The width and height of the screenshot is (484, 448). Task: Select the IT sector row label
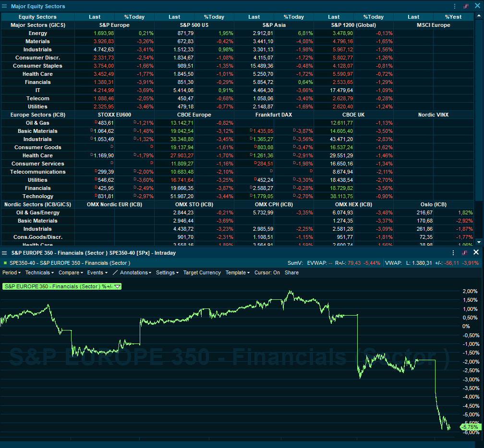37,90
